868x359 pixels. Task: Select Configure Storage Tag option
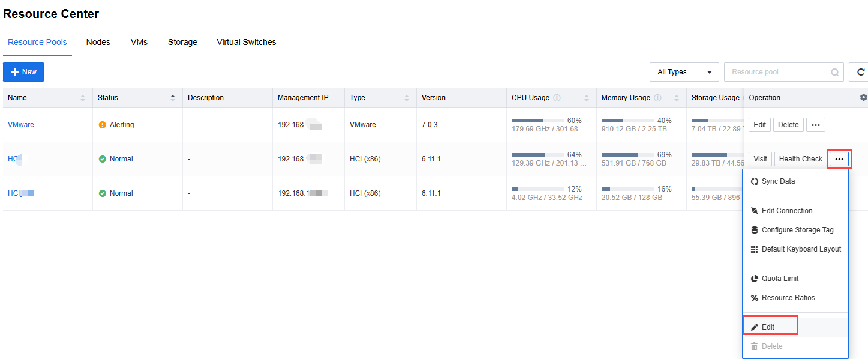click(x=795, y=230)
